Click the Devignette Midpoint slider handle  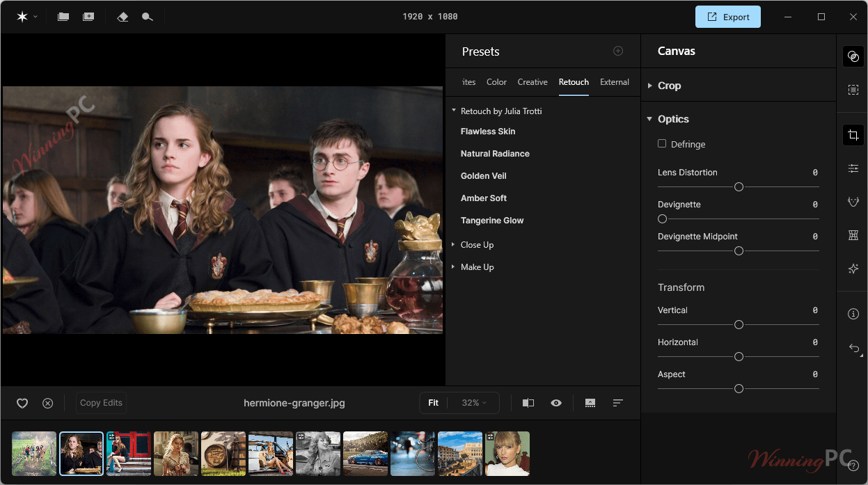coord(739,251)
